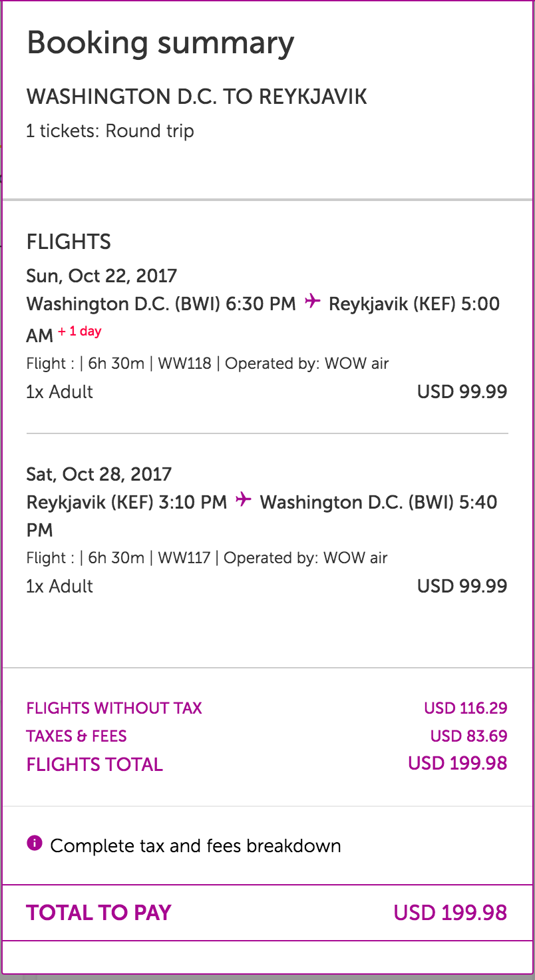Click the airplane icon after 6:30 PM
Screen dimensions: 535x980
point(312,302)
